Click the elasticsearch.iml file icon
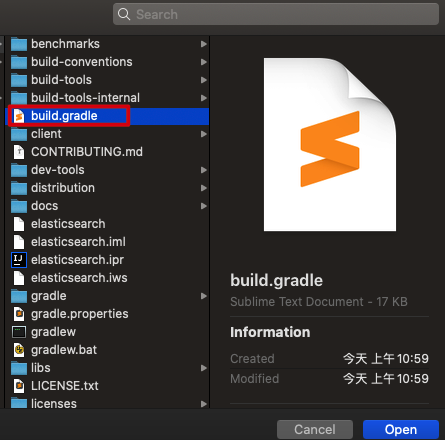The height and width of the screenshot is (440, 445). coord(19,242)
